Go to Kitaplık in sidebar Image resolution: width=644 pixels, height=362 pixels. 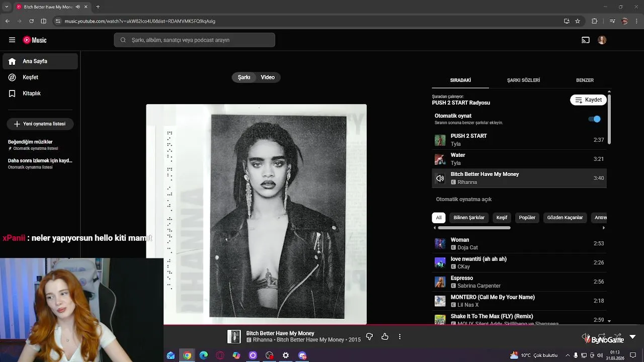point(40,94)
